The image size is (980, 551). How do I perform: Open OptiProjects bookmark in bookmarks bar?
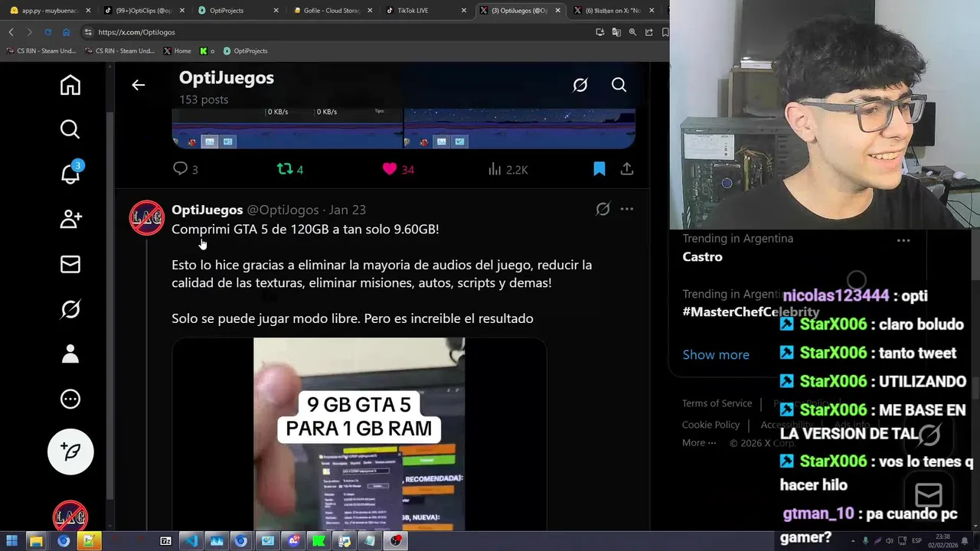(245, 51)
